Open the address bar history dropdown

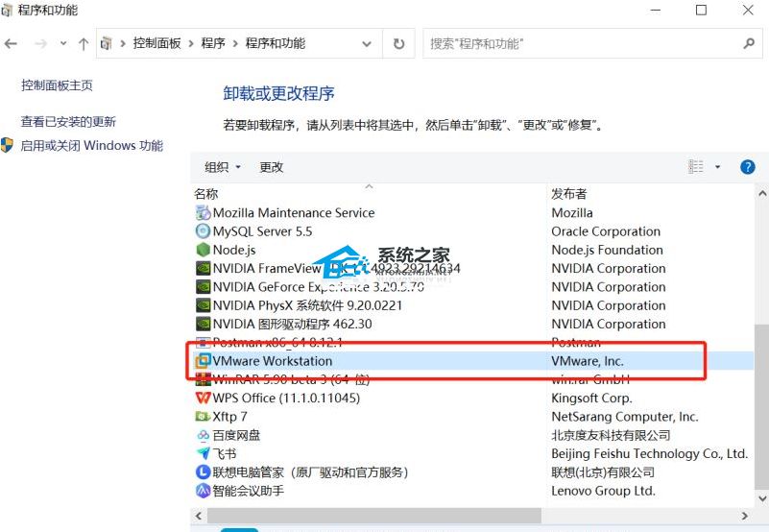[367, 43]
